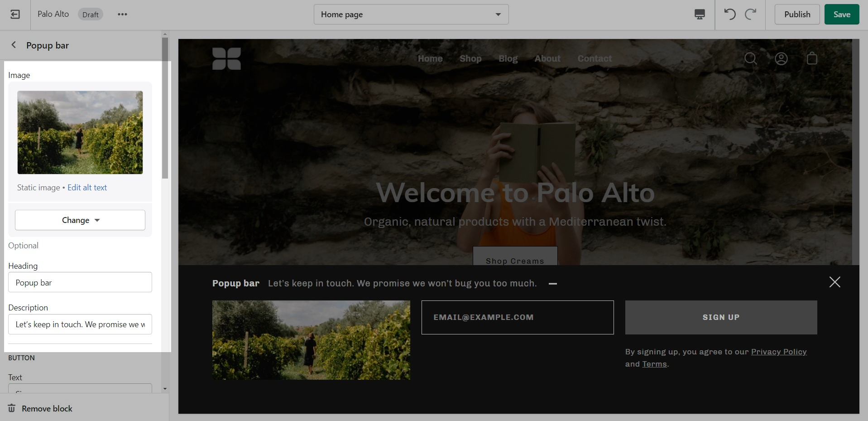This screenshot has height=421, width=868.
Task: Redo the last change
Action: click(751, 15)
